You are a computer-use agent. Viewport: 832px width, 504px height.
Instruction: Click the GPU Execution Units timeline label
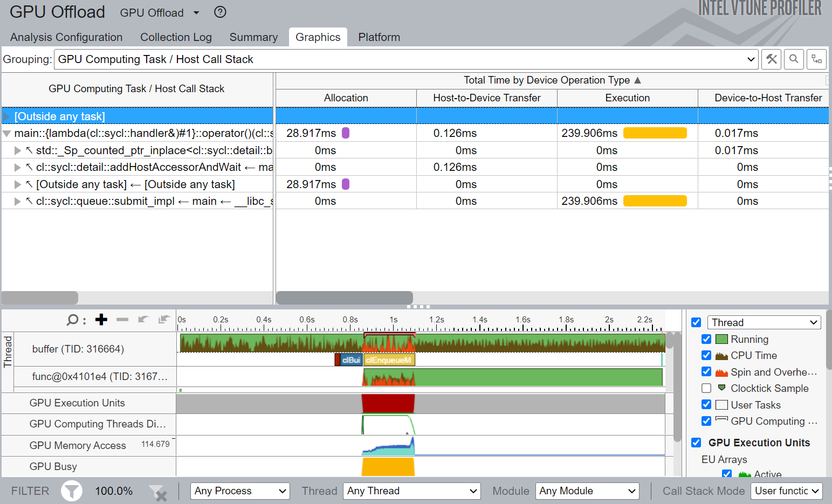click(77, 403)
